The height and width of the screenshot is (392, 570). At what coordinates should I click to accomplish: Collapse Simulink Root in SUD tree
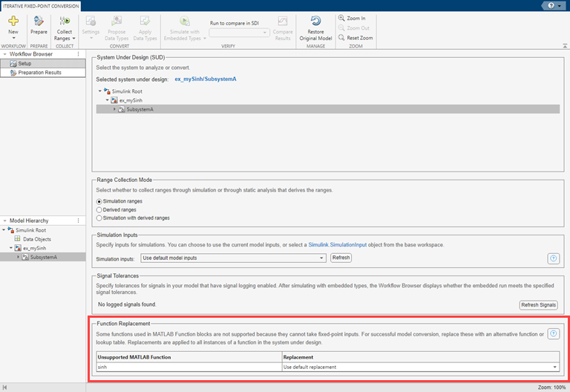[x=100, y=91]
